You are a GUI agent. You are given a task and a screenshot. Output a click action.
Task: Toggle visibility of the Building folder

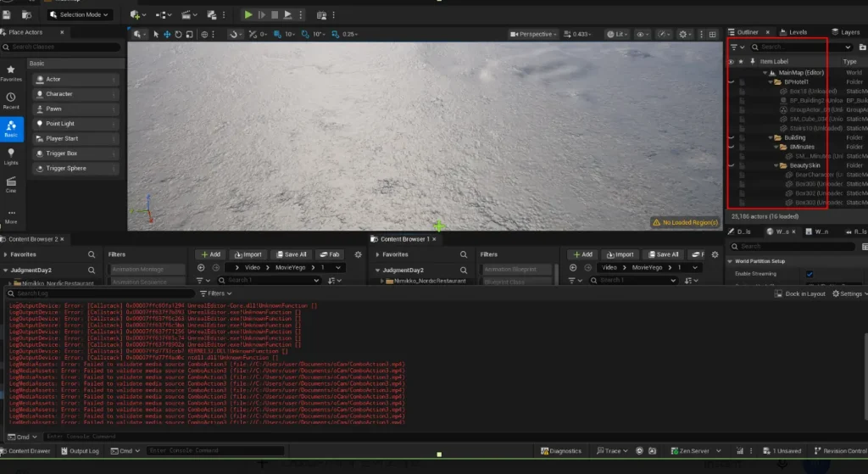(731, 137)
